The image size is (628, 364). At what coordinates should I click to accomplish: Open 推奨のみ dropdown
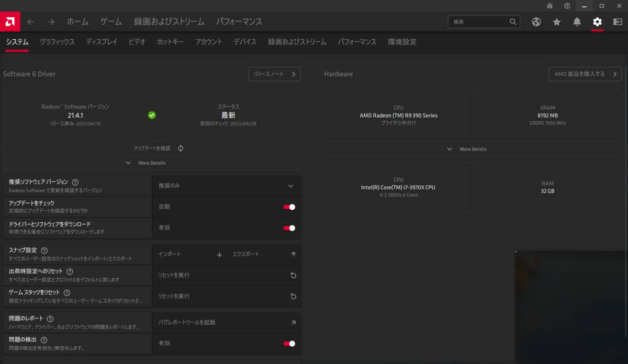[x=226, y=186]
